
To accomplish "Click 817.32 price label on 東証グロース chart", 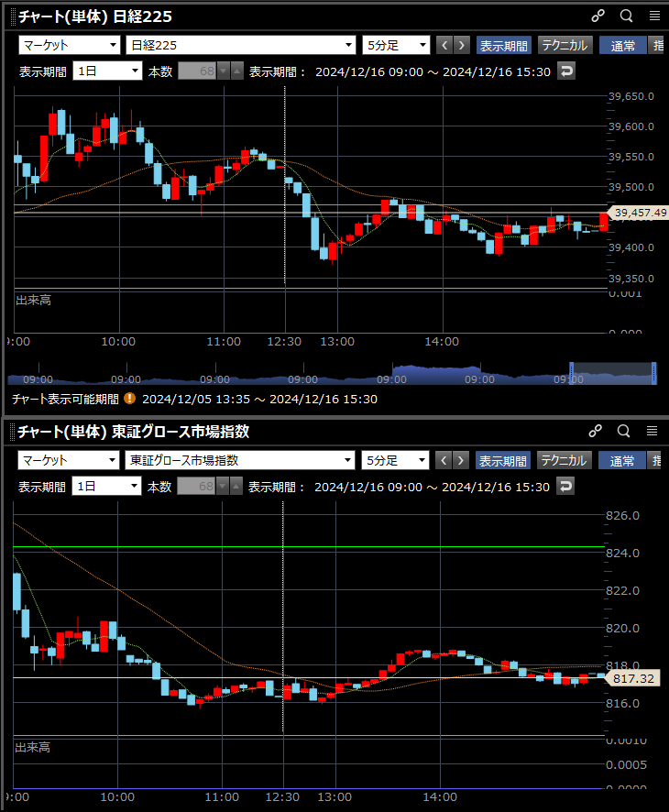I will click(632, 678).
